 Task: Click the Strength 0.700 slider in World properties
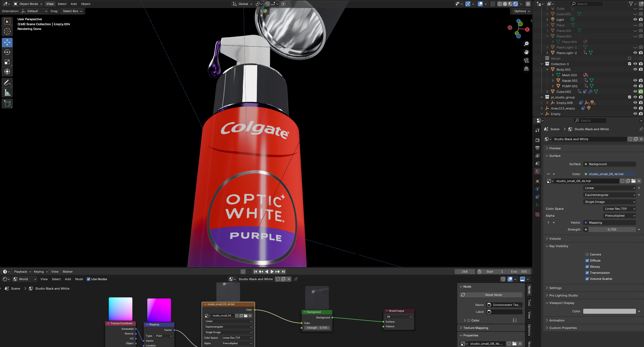(612, 229)
